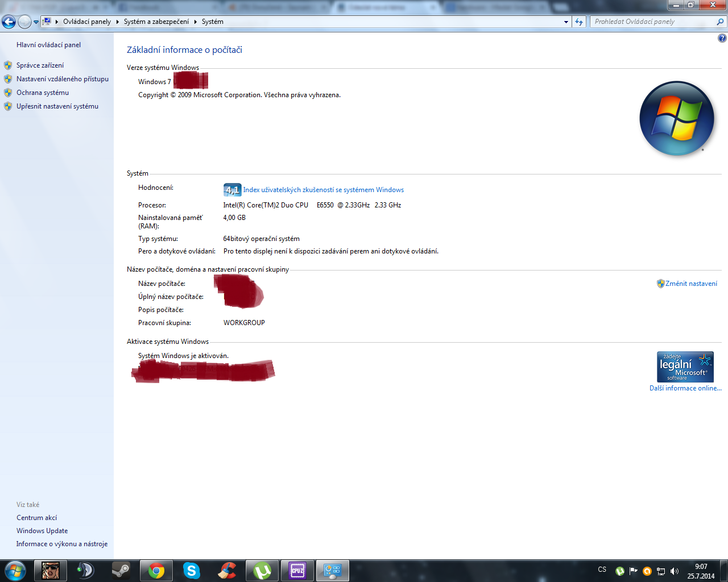Select the WORKGROUP value text
The image size is (728, 582).
244,323
